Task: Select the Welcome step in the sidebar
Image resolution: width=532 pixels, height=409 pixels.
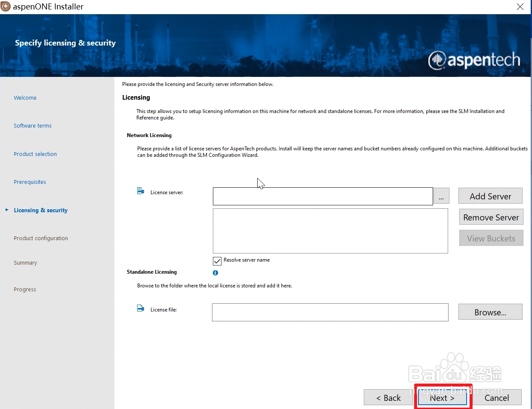Action: point(25,98)
